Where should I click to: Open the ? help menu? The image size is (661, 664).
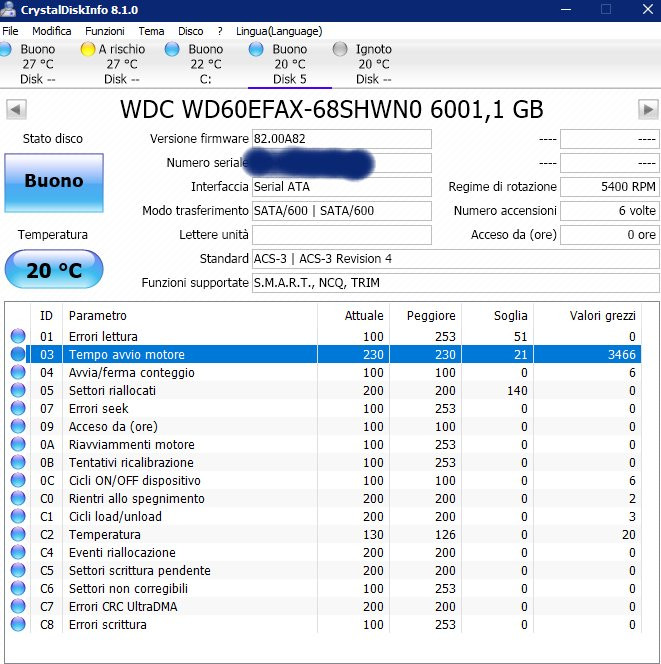point(220,31)
